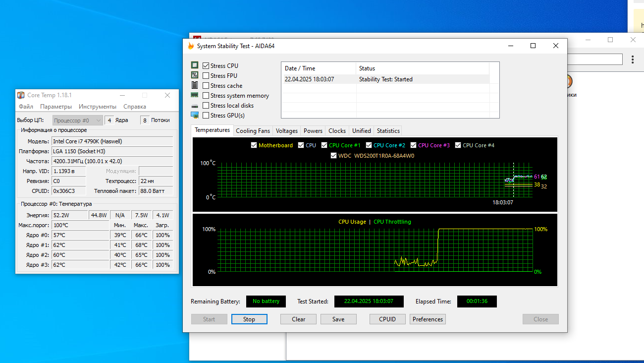Open Preferences in the stability test window
644x363 pixels.
point(428,319)
